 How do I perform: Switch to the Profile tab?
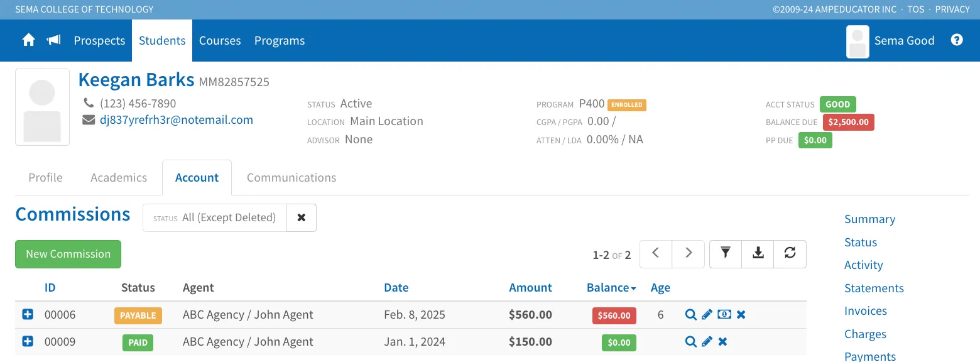click(x=46, y=177)
